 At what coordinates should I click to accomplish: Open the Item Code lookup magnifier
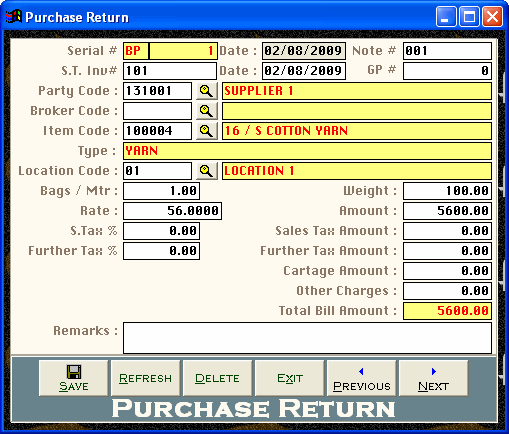[x=207, y=131]
